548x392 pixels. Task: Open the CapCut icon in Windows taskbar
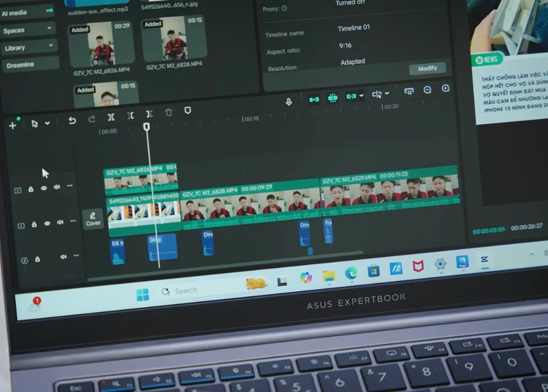tap(484, 260)
